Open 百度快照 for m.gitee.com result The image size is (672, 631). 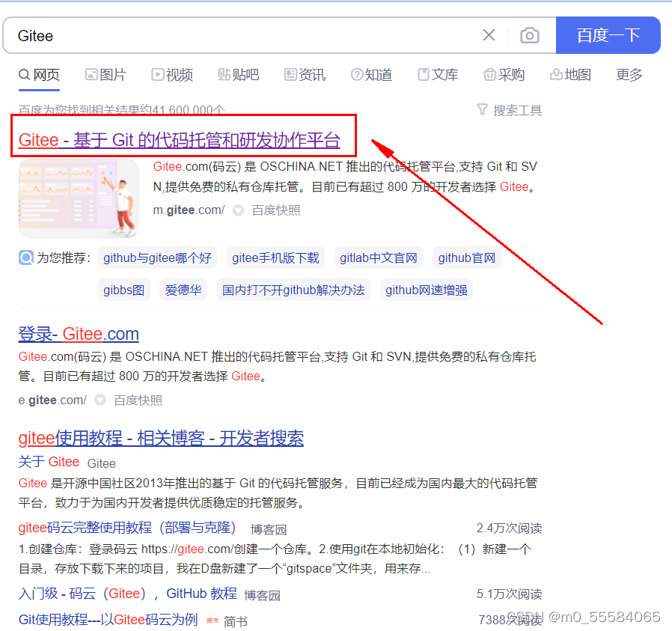coord(276,210)
